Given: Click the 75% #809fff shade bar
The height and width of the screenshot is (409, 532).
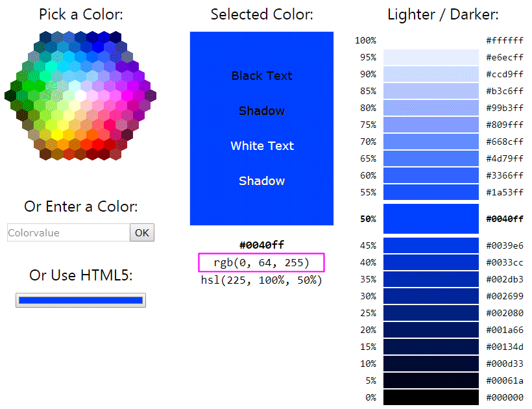Looking at the screenshot, I should [431, 125].
